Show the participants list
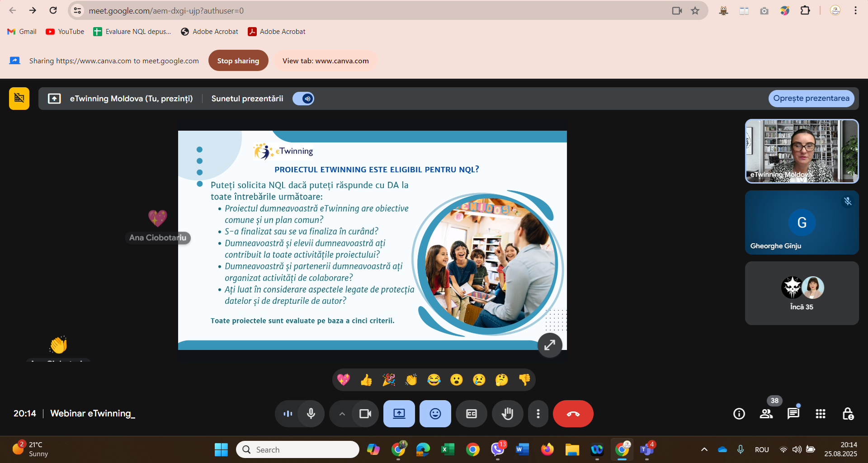Image resolution: width=868 pixels, height=463 pixels. pos(766,414)
